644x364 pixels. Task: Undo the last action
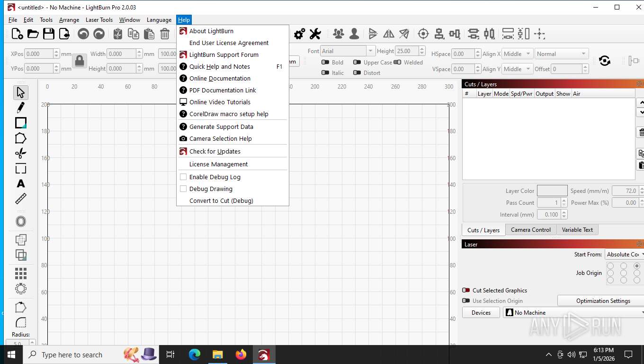83,34
